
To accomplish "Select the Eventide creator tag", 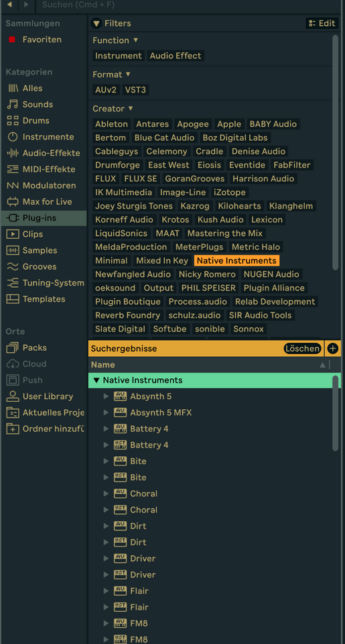I will point(247,165).
